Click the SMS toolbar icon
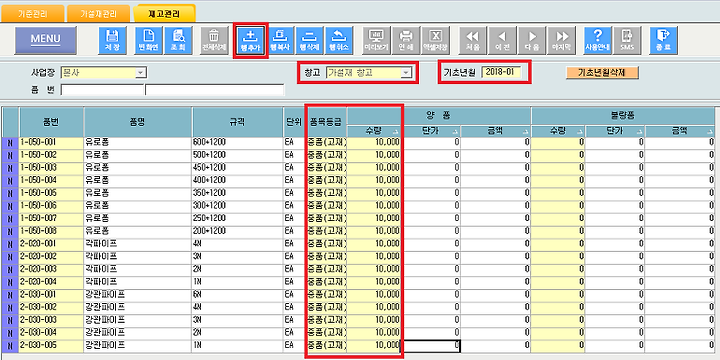 coord(627,40)
